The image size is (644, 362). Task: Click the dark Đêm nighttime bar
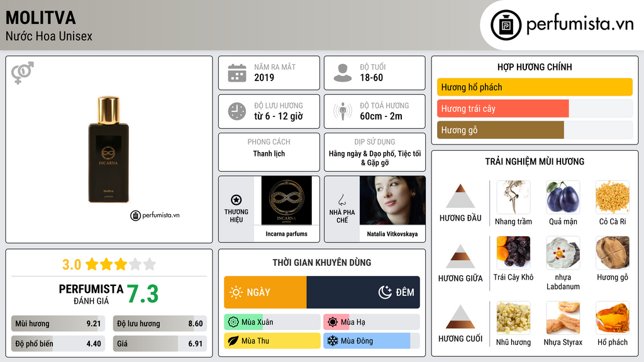pyautogui.click(x=363, y=292)
